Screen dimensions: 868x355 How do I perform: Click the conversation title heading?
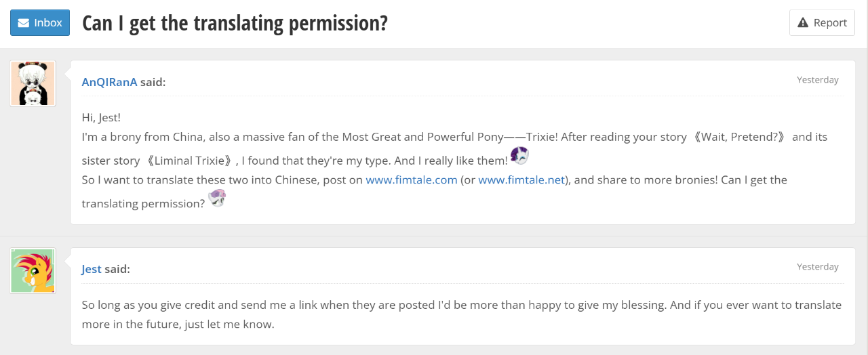235,23
